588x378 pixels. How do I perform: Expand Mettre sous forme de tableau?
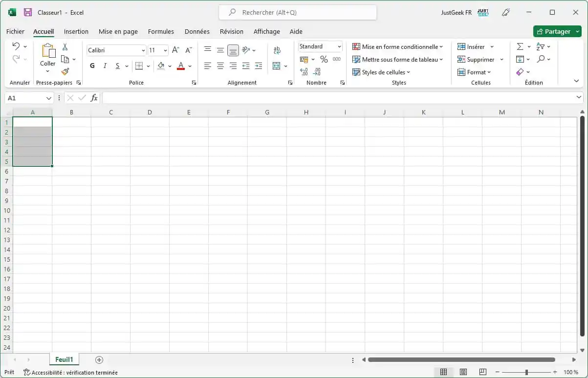(x=397, y=59)
